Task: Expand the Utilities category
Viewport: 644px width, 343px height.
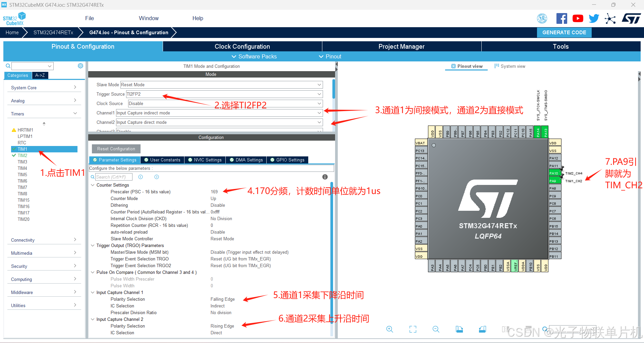Action: click(x=44, y=305)
